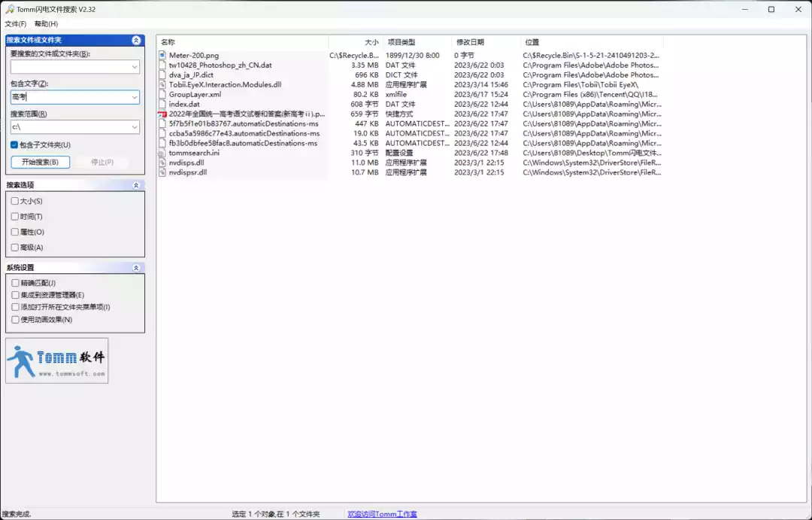This screenshot has height=520, width=812.
Task: Sort results by the 大小 column header
Action: [356, 42]
